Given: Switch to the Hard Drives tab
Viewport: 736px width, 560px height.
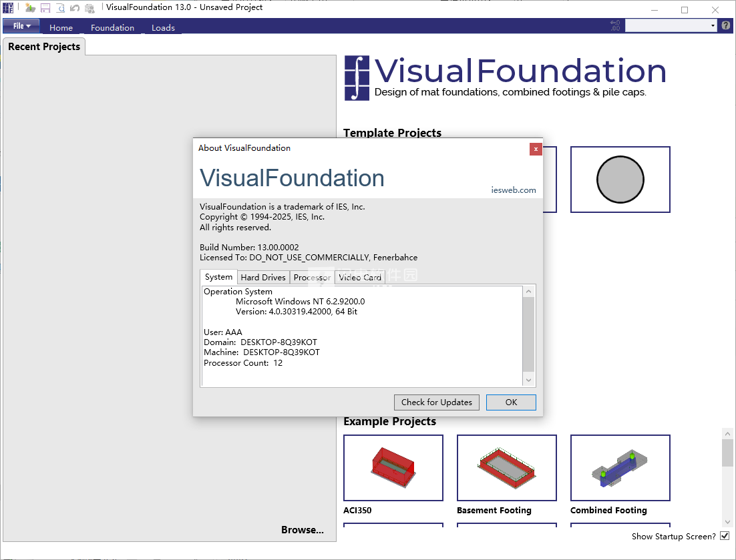Looking at the screenshot, I should click(x=263, y=278).
